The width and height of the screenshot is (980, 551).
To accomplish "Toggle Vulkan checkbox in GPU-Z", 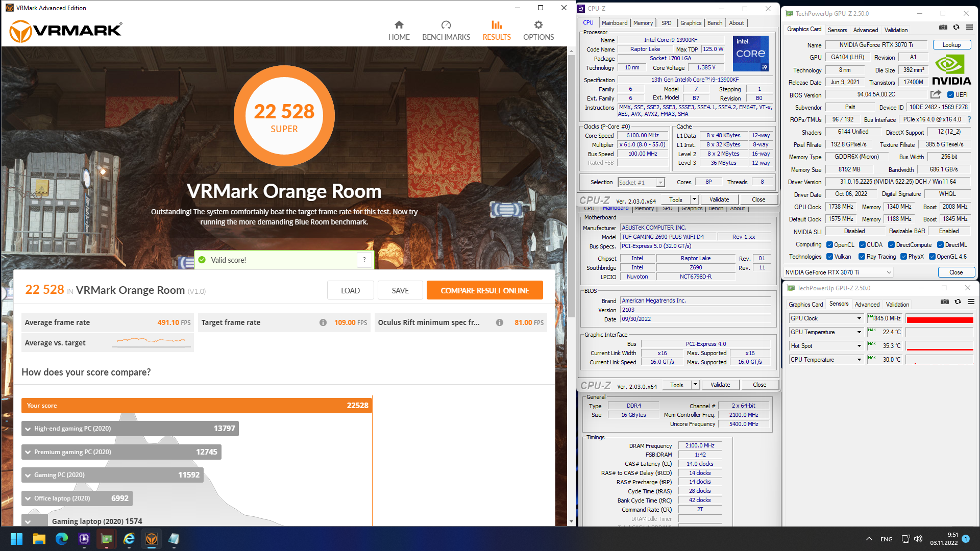I will 829,257.
